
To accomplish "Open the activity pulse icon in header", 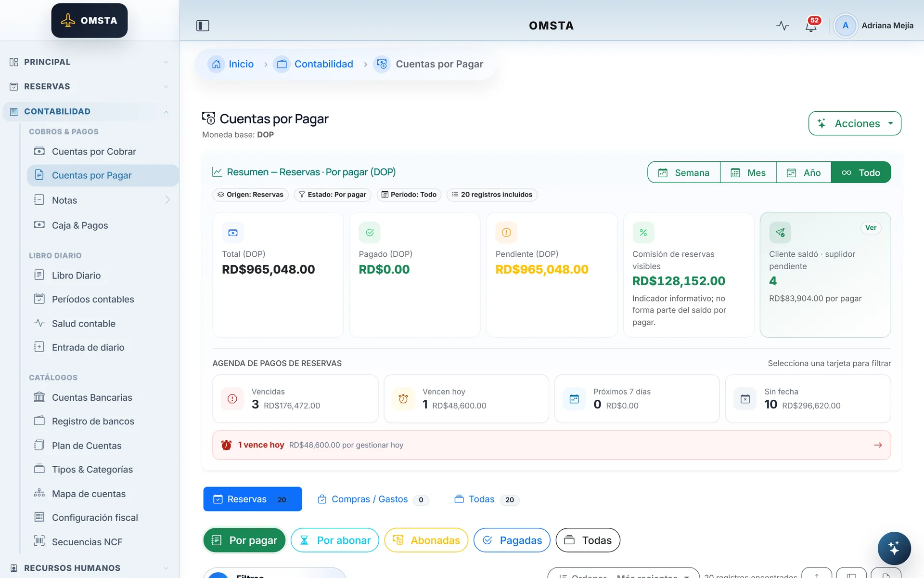I will point(783,26).
